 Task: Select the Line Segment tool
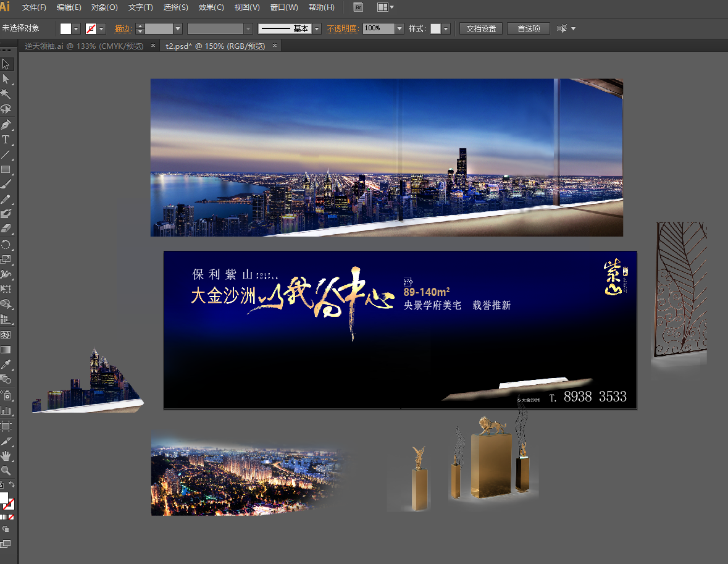[6, 154]
